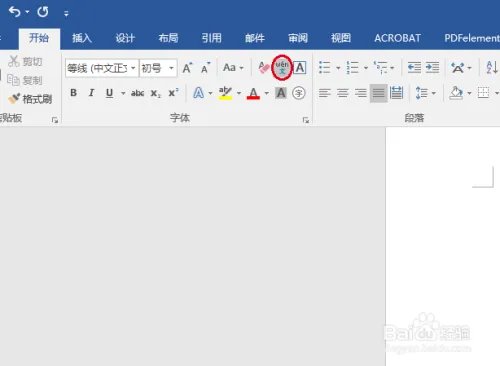Click the Undo arrow in the title bar
Image resolution: width=500 pixels, height=366 pixels.
[14, 12]
